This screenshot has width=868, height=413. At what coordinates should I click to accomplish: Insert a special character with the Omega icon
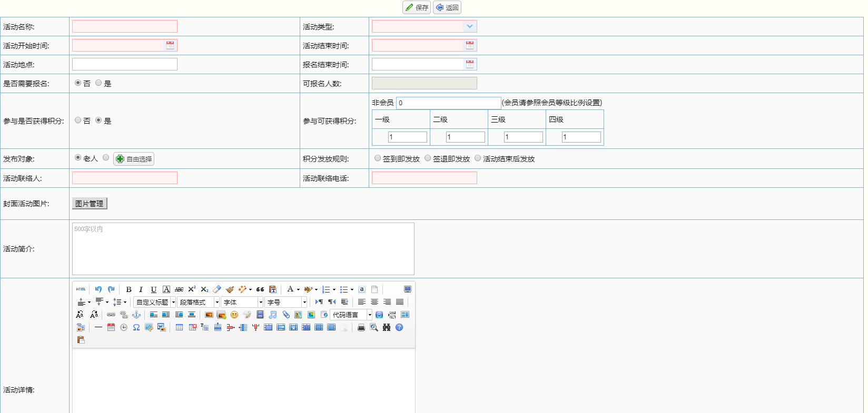point(136,327)
